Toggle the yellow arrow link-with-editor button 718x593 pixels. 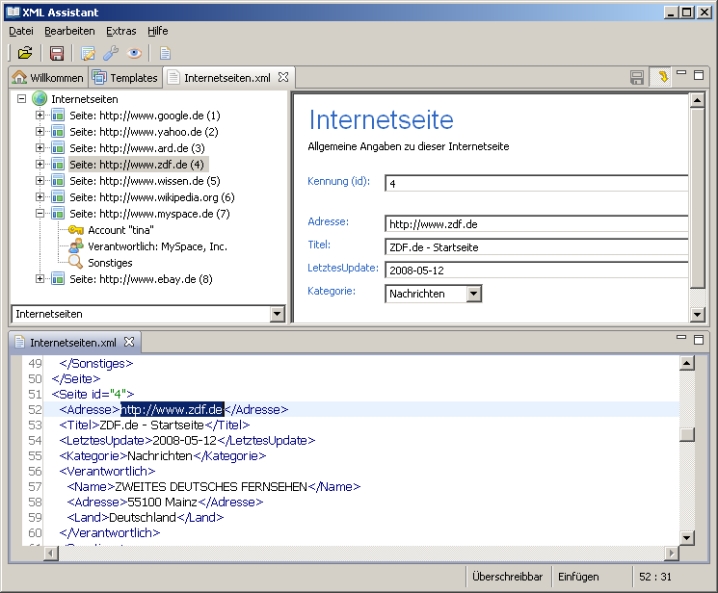[661, 77]
